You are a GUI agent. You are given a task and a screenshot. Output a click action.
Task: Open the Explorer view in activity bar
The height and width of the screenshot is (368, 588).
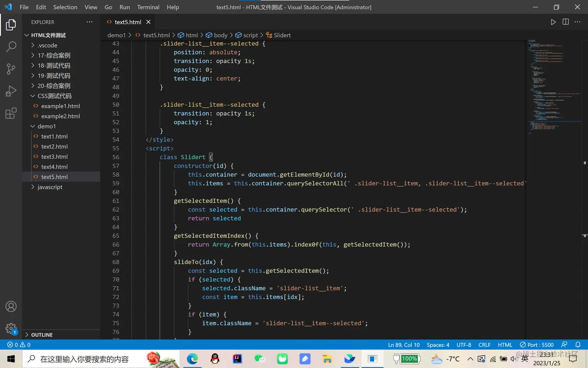[11, 25]
